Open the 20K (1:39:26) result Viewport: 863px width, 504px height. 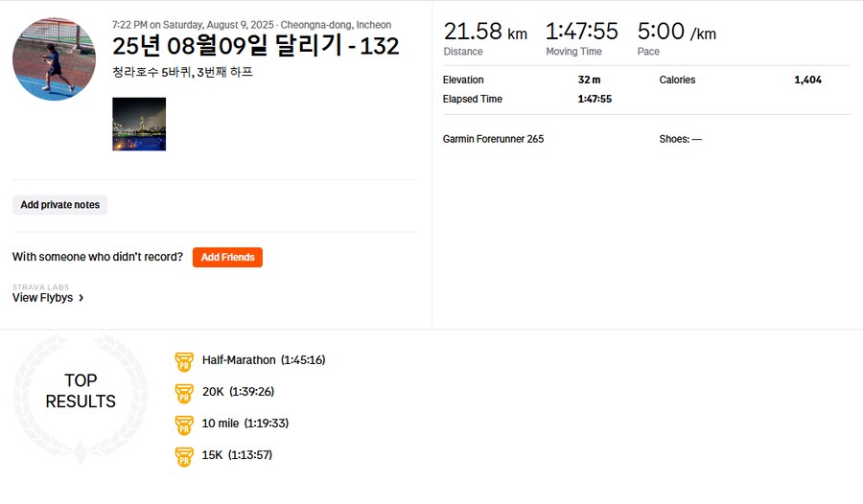tap(239, 391)
